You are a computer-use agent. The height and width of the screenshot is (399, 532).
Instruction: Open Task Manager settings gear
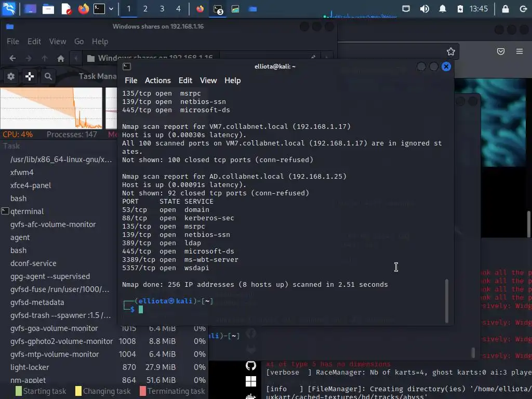coord(11,76)
